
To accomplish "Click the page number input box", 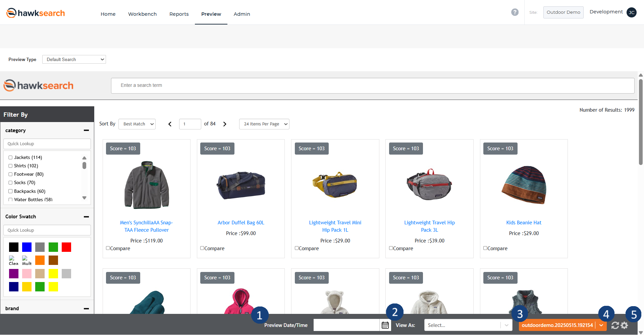I will [190, 124].
